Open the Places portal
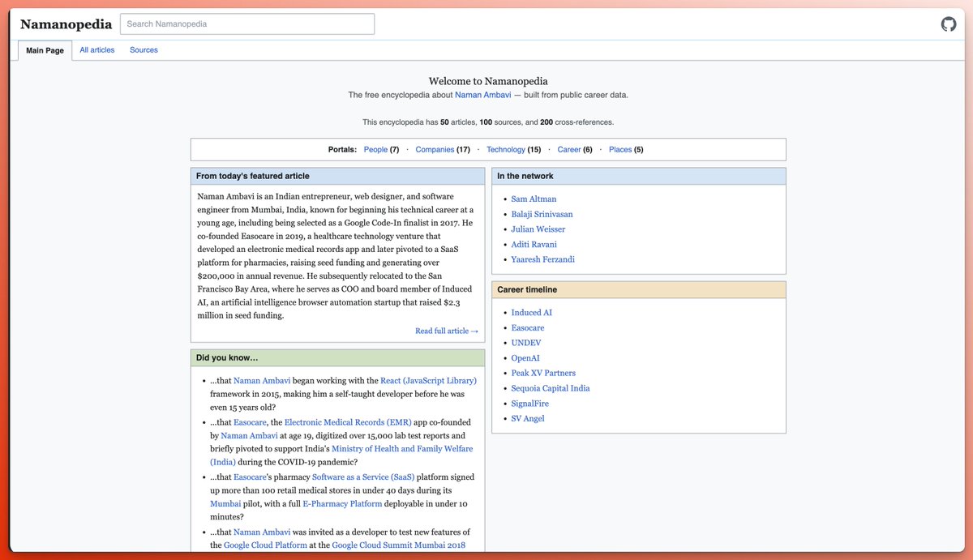The width and height of the screenshot is (973, 560). 620,150
